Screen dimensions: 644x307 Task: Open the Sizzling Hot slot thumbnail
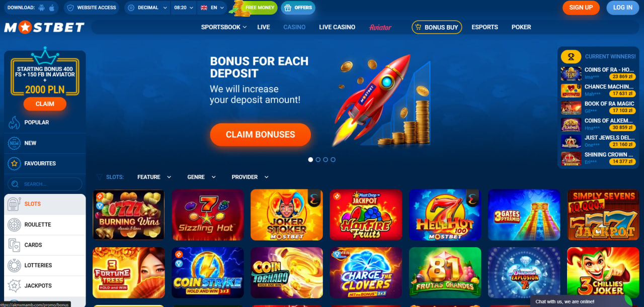(x=207, y=215)
